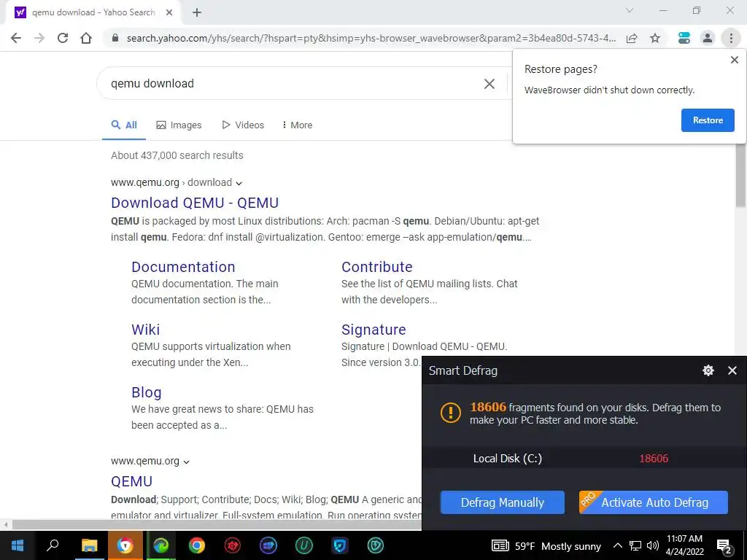Open the purple grid taskbar app
The height and width of the screenshot is (560, 747).
point(268,545)
